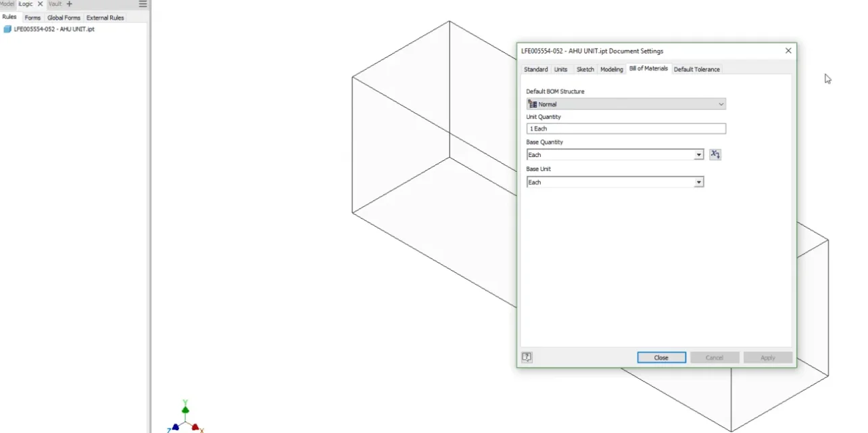
Task: Click the Cancel button
Action: 715,357
